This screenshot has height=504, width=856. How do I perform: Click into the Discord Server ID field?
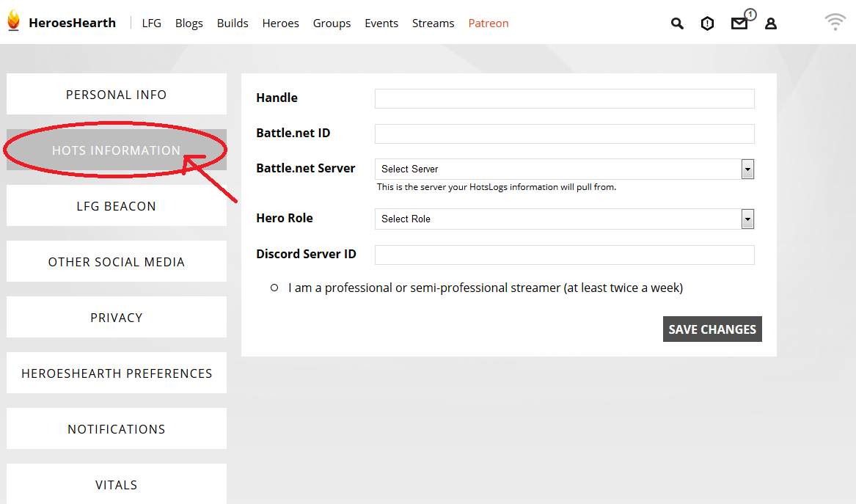(565, 255)
